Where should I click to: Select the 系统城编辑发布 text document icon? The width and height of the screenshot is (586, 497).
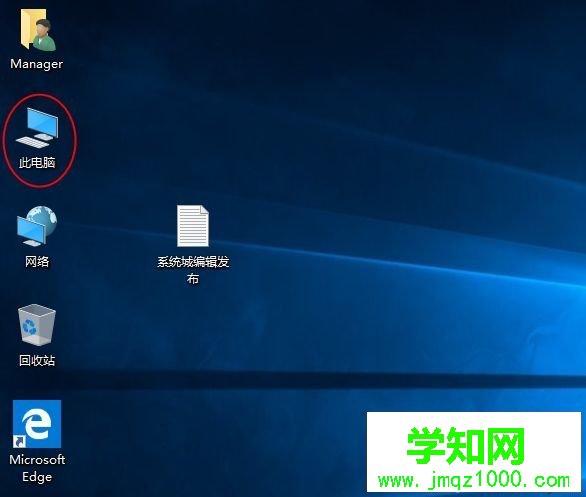193,226
